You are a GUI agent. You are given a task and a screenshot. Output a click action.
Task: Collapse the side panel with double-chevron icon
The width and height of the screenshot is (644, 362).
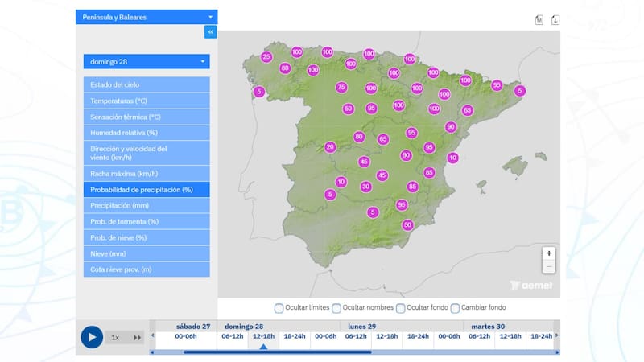pos(210,31)
